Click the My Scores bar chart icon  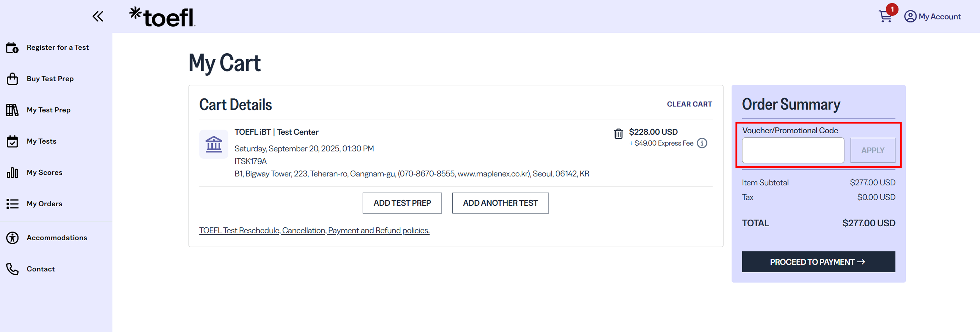pos(12,173)
